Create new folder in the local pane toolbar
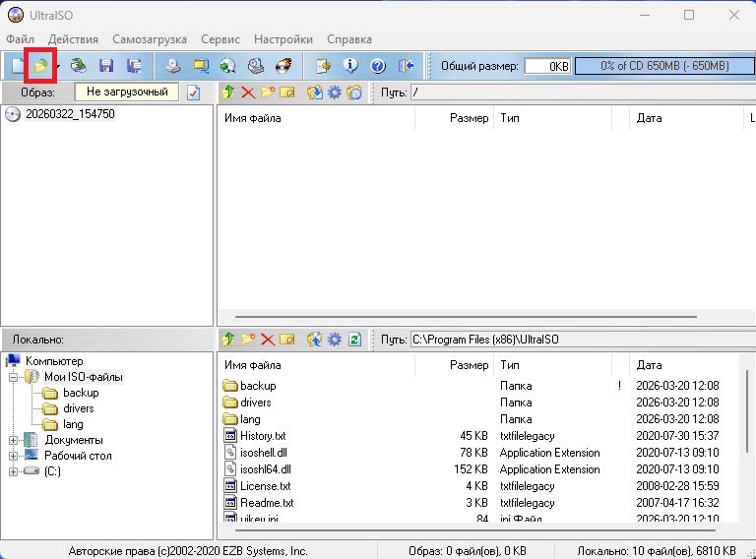 248,340
